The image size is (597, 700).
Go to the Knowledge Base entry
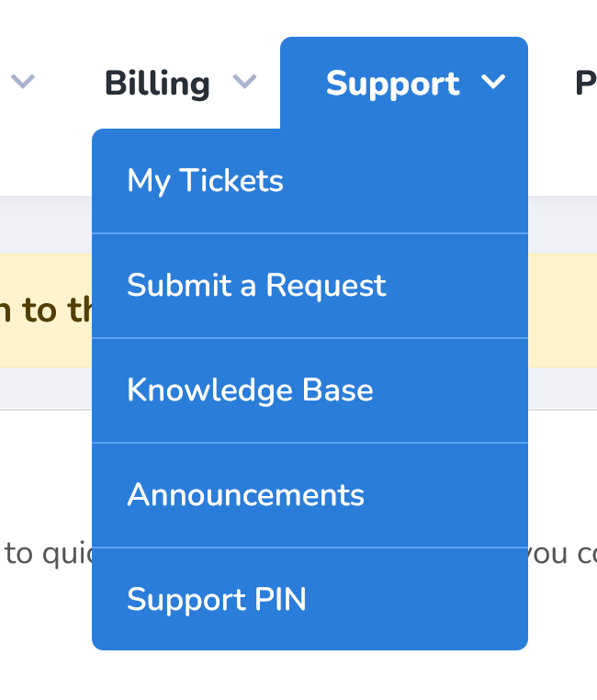(310, 390)
